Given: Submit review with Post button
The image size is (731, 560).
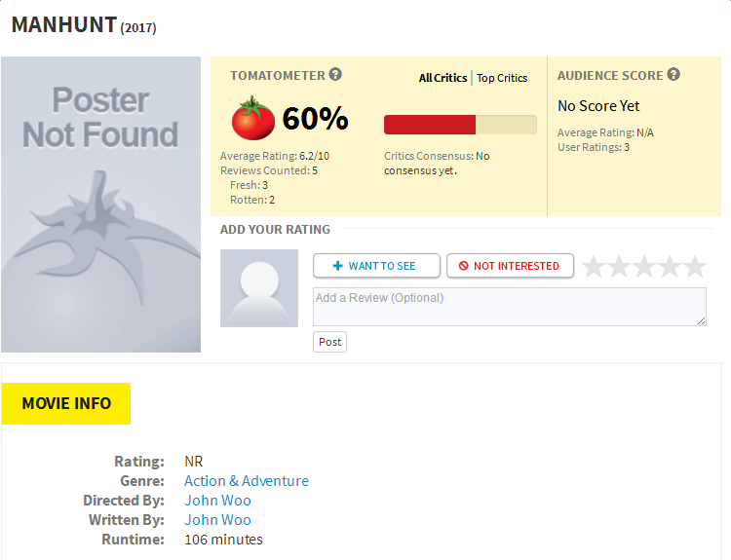Looking at the screenshot, I should [329, 342].
